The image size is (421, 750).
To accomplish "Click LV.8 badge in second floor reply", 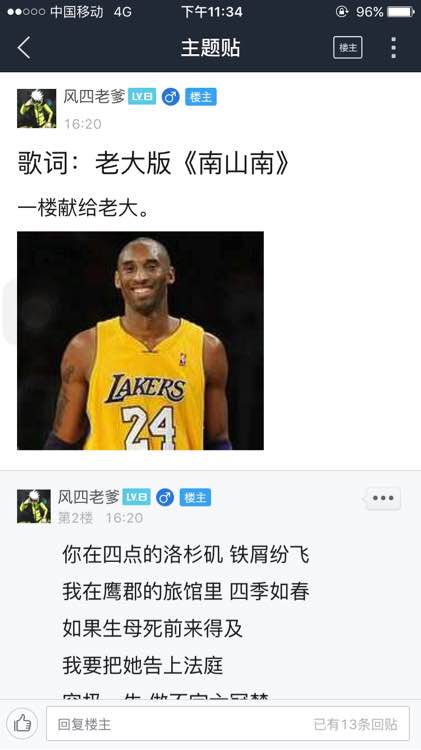I will [x=136, y=497].
